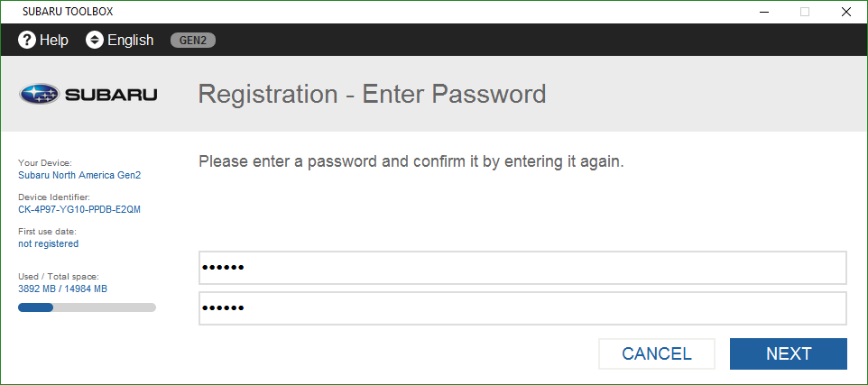
Task: Click the Registration - Enter Password heading
Action: 372,94
